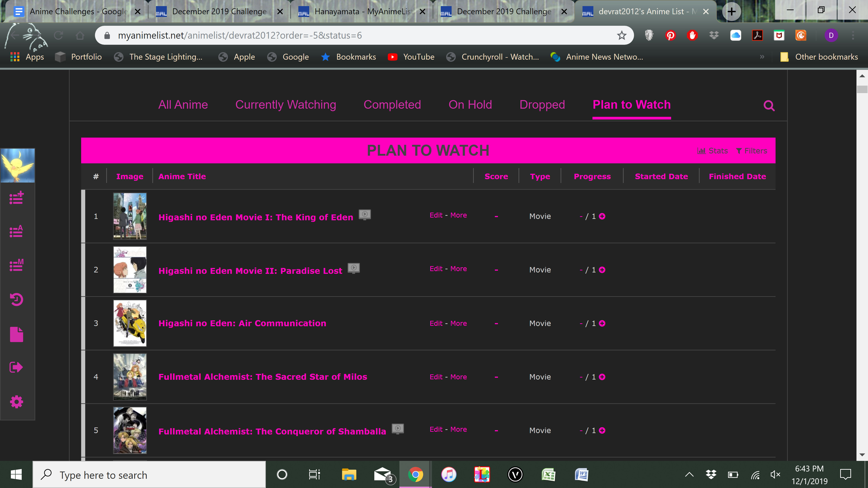Increment progress for Higashi no Eden: Air Communication
Screen dimensions: 868x488
[x=602, y=323]
